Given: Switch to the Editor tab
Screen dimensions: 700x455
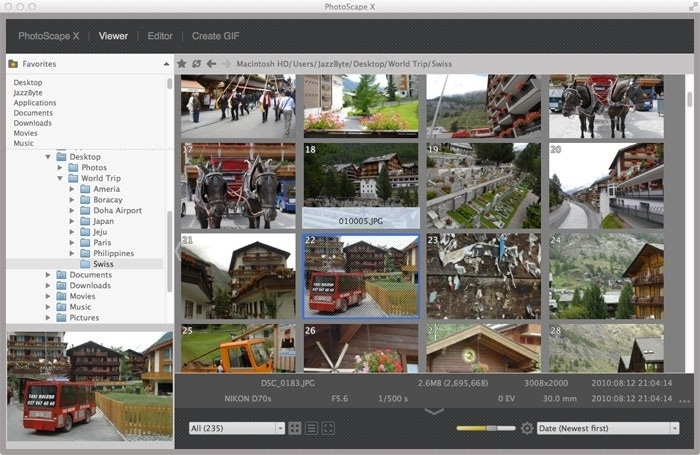Looking at the screenshot, I should click(x=160, y=36).
